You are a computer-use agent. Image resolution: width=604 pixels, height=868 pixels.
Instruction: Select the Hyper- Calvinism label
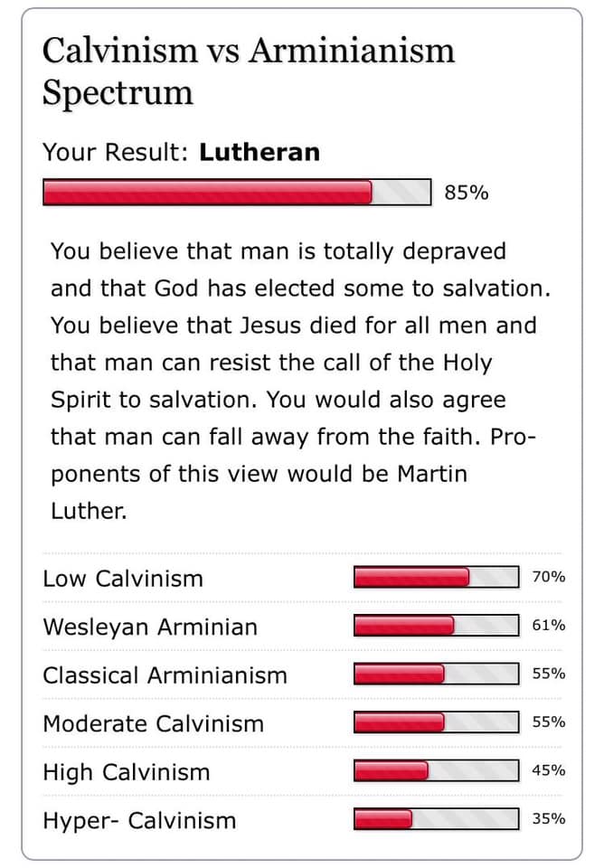click(139, 821)
